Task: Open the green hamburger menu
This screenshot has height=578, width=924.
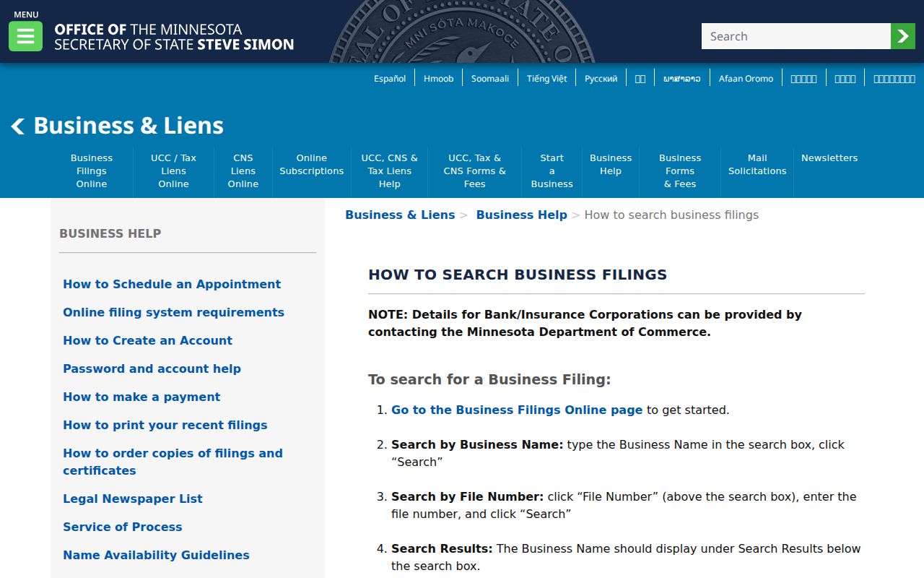Action: 25,36
